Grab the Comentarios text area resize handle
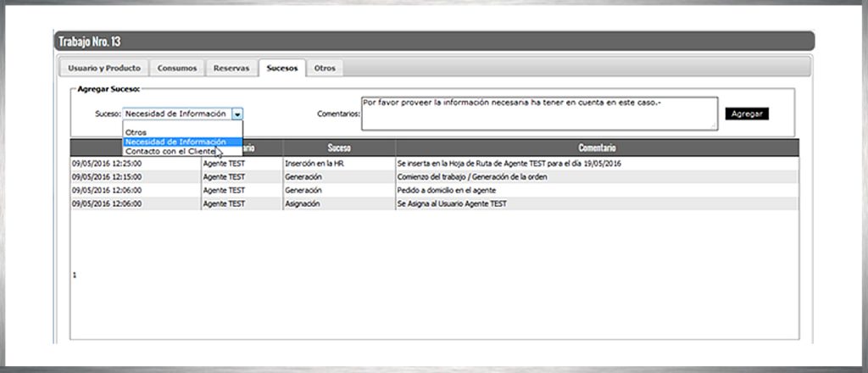Image resolution: width=868 pixels, height=373 pixels. (714, 126)
